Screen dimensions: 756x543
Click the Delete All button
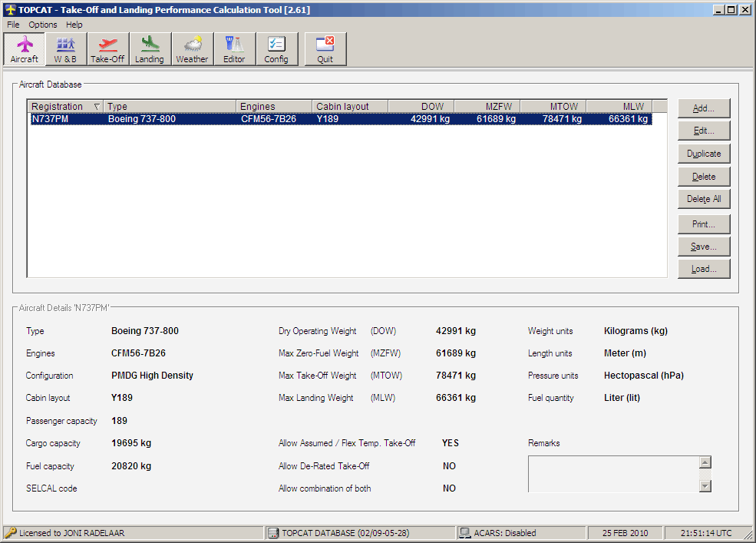(x=704, y=199)
